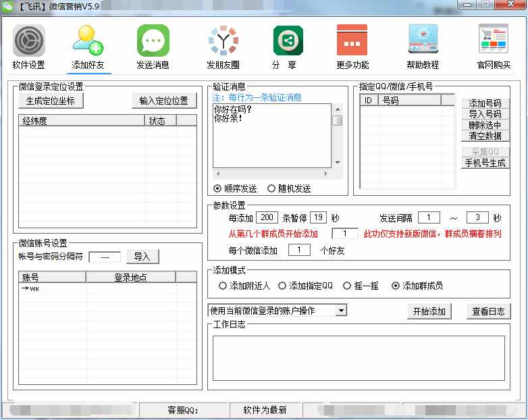Image resolution: width=528 pixels, height=420 pixels.
Task: Click the 验证消息 verification message text box
Action: pyautogui.click(x=271, y=136)
